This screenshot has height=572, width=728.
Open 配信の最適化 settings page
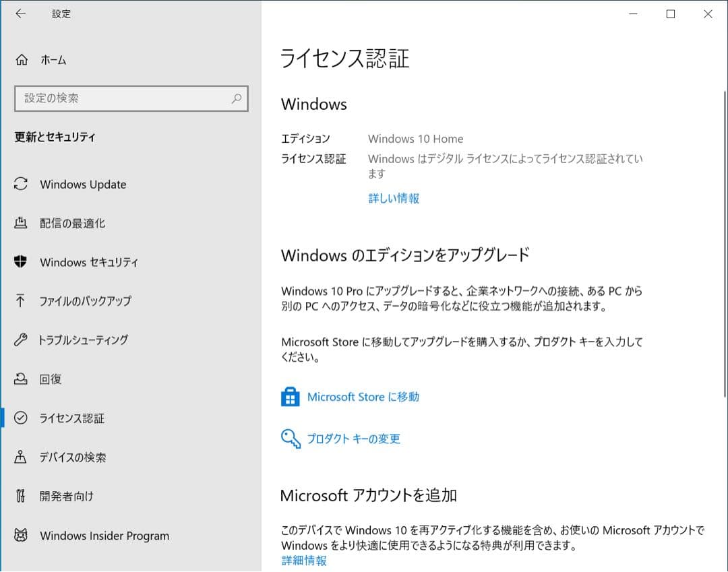pos(72,223)
